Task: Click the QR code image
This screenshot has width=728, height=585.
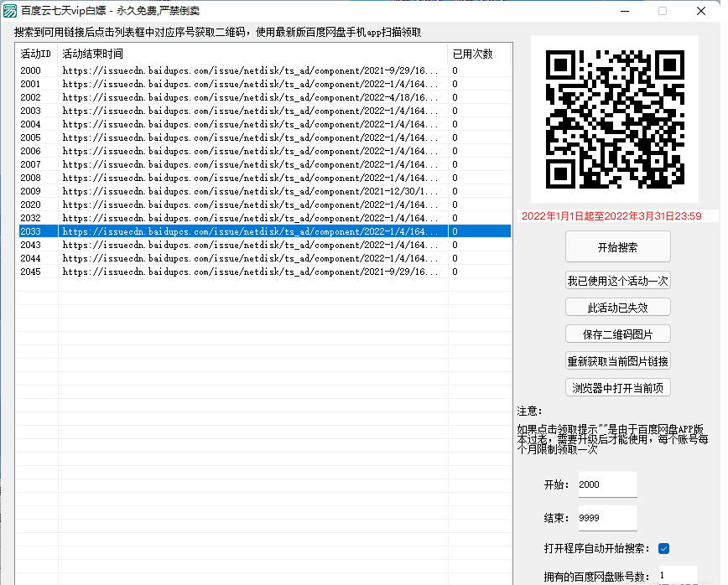Action: [615, 119]
